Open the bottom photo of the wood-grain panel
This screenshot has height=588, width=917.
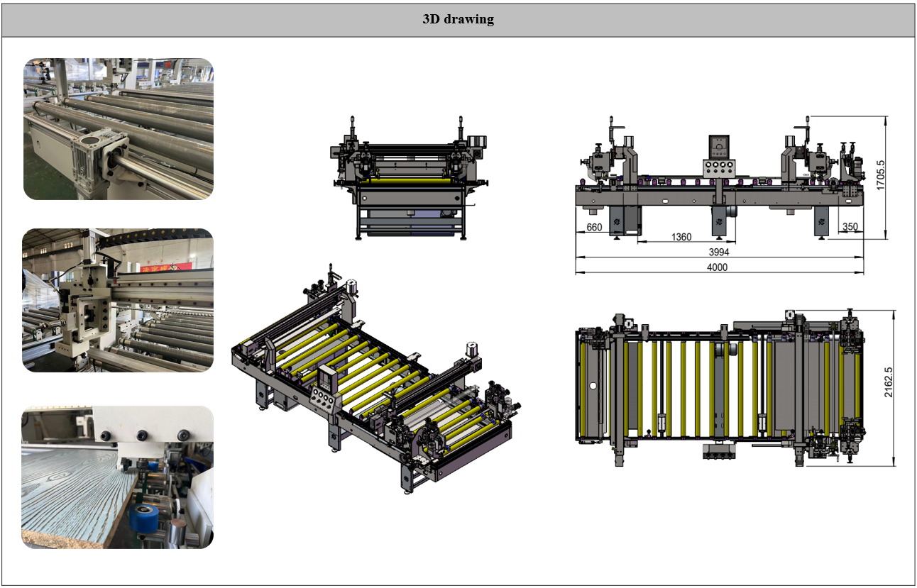pyautogui.click(x=118, y=477)
